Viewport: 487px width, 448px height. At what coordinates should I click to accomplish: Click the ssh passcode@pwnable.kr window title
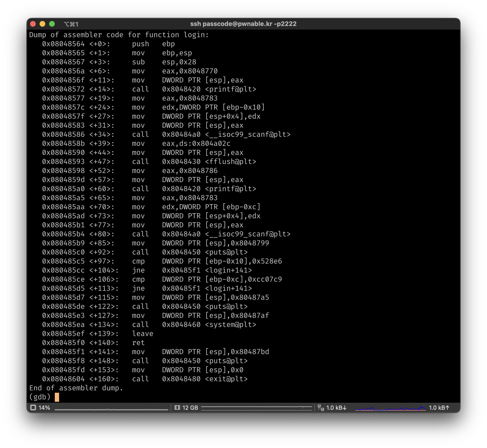(x=243, y=24)
